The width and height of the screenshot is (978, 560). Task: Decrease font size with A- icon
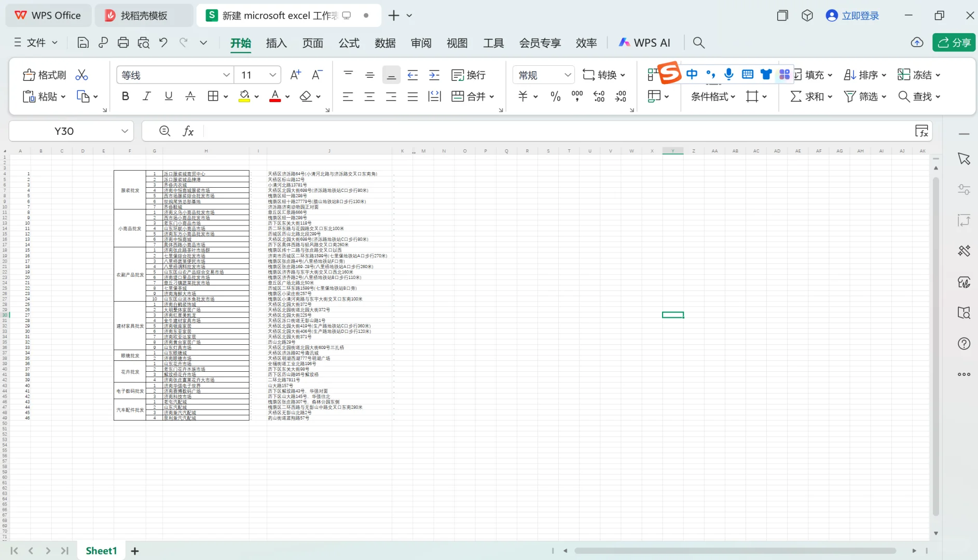[x=317, y=75]
